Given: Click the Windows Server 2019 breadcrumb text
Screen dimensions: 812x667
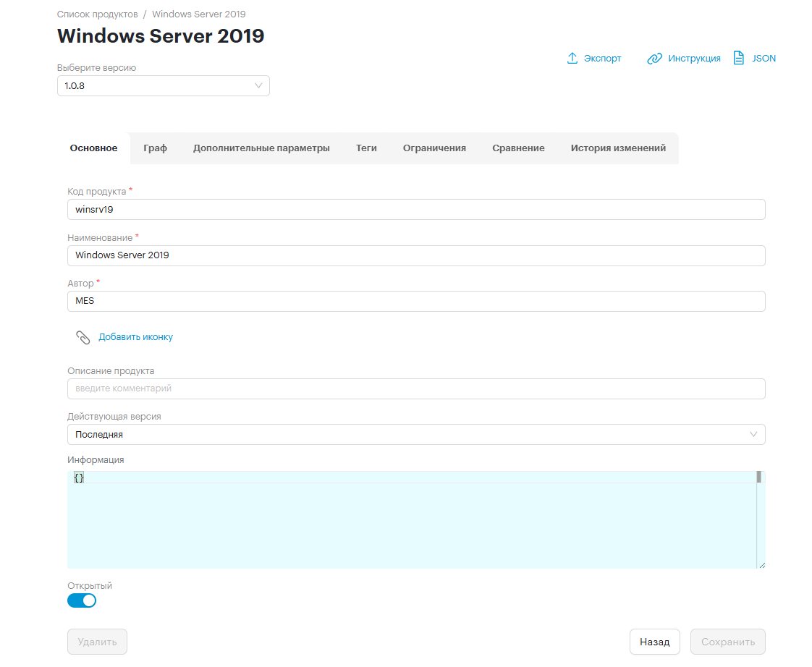Looking at the screenshot, I should [x=199, y=14].
